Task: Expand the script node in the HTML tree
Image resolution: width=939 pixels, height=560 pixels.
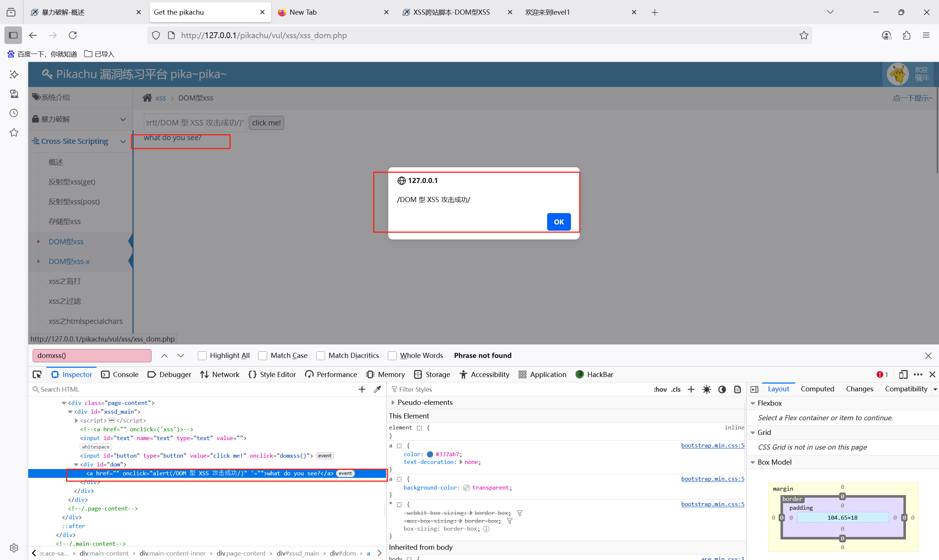Action: pyautogui.click(x=76, y=420)
